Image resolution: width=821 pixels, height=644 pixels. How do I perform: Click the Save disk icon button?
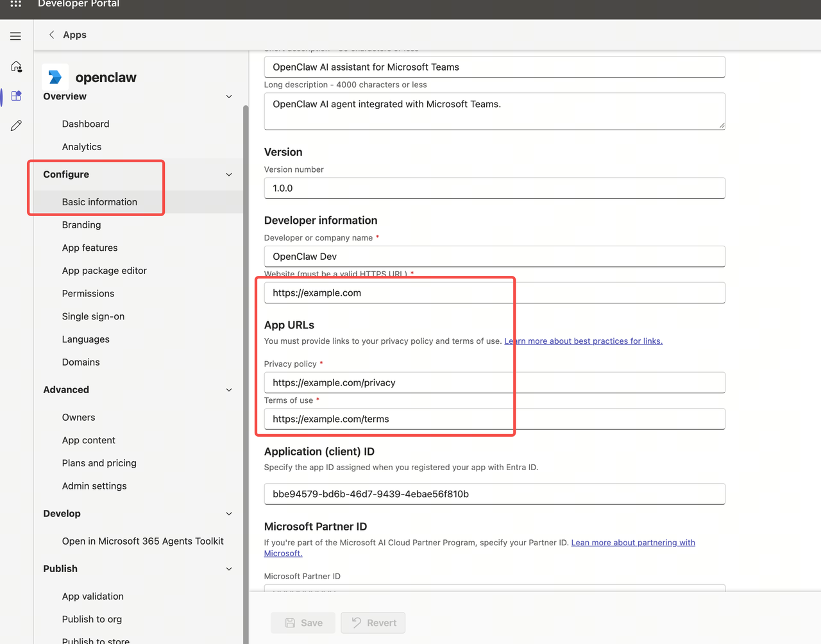click(303, 623)
